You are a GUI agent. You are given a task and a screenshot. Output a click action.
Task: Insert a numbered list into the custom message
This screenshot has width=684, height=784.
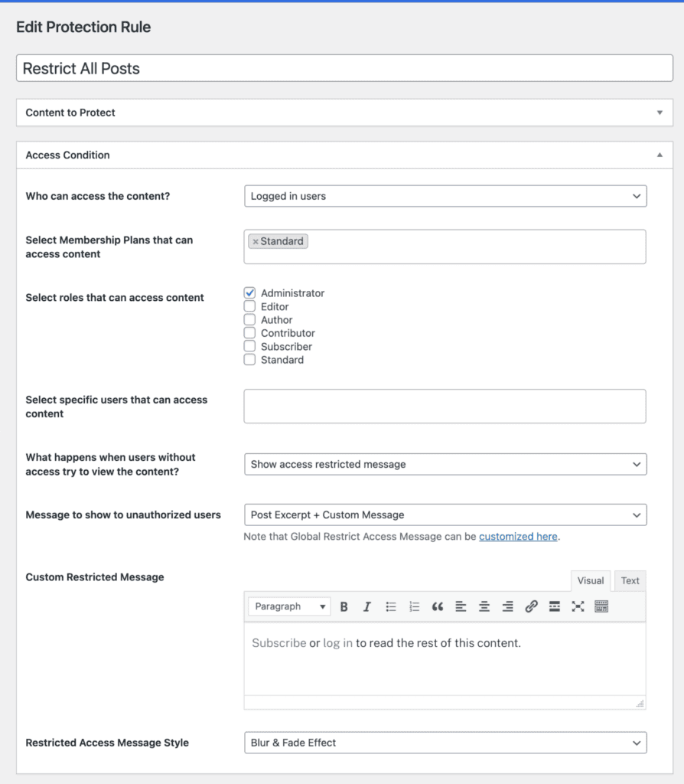click(x=414, y=606)
